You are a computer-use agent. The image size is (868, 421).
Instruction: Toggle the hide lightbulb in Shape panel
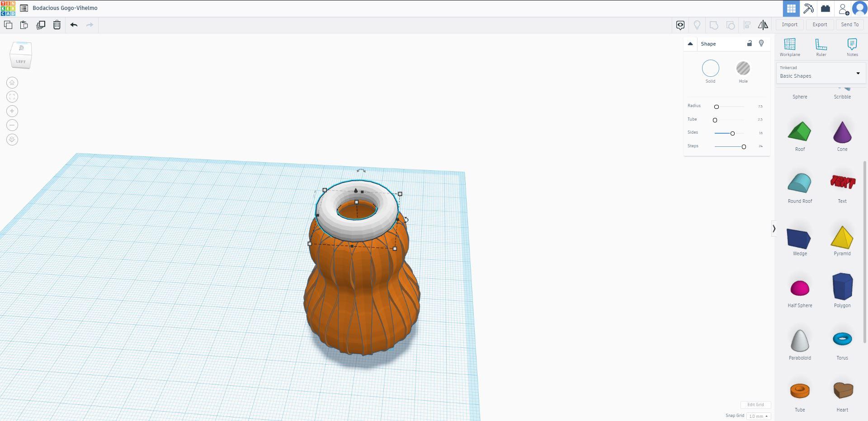tap(761, 43)
